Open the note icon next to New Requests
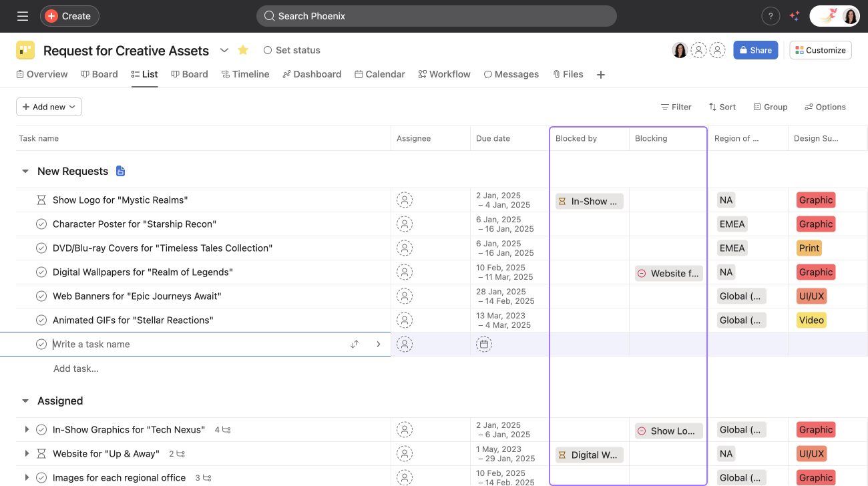Screen dimensions: 868x486 pos(120,171)
